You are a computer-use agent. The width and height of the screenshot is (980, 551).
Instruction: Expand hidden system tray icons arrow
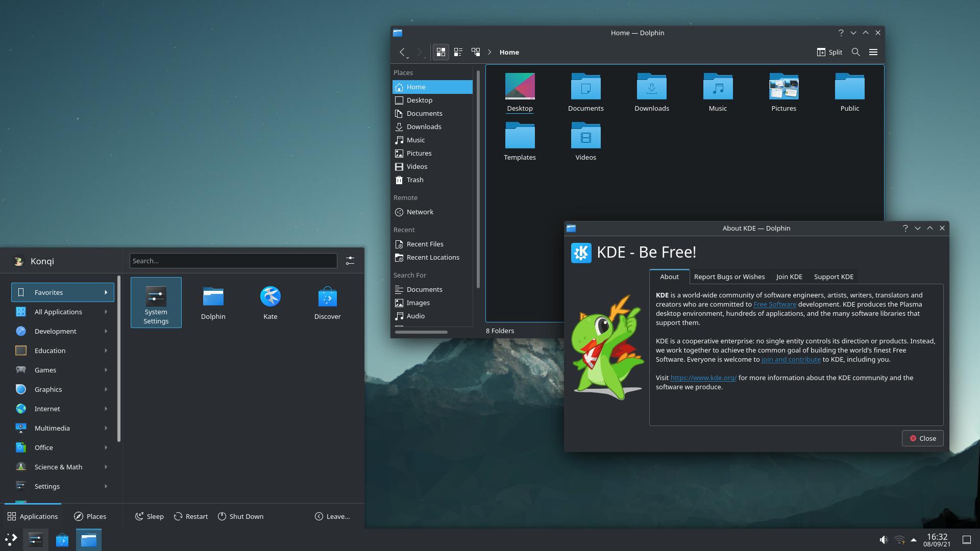(x=914, y=540)
